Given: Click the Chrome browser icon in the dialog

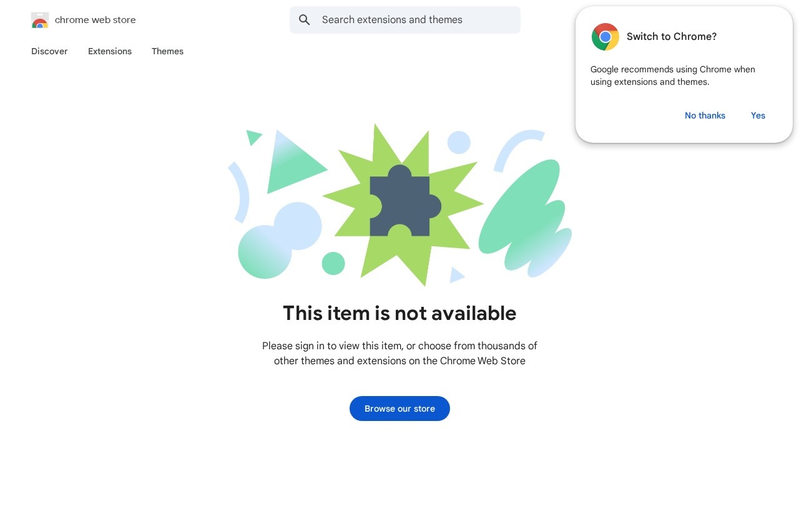Looking at the screenshot, I should click(x=605, y=37).
